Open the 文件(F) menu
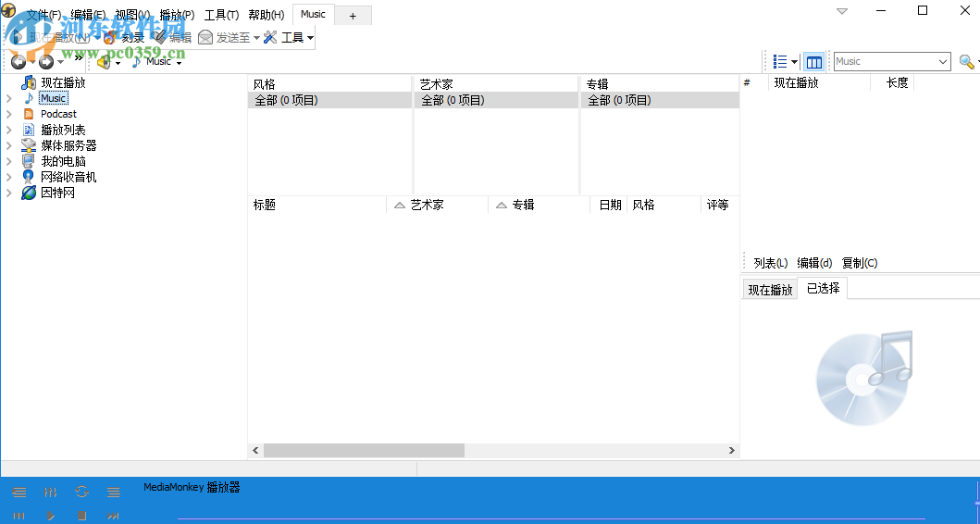The image size is (980, 524). (43, 15)
